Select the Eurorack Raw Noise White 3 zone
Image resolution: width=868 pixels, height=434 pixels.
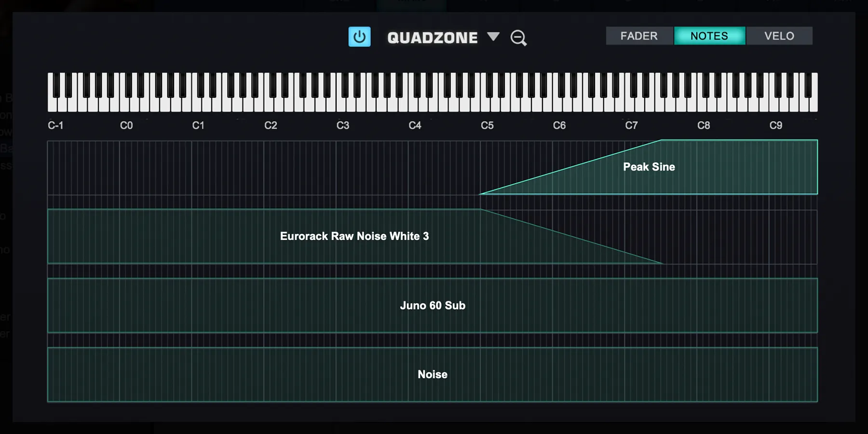coord(354,236)
